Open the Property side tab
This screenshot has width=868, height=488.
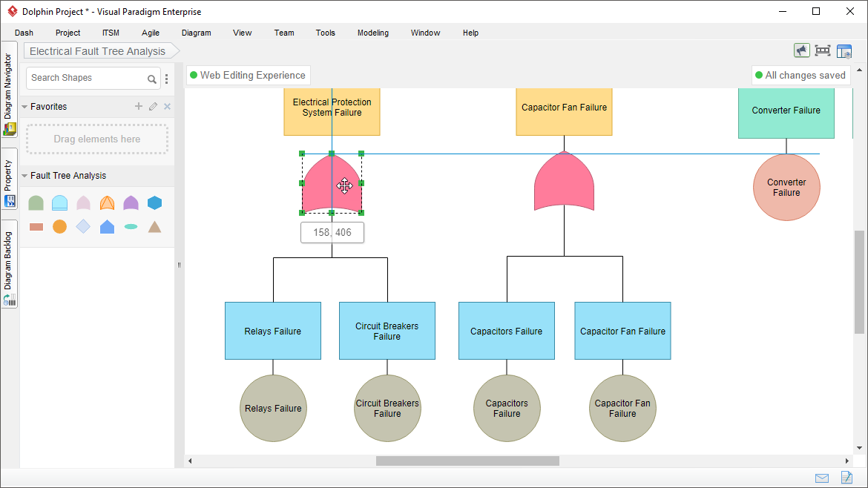click(10, 179)
